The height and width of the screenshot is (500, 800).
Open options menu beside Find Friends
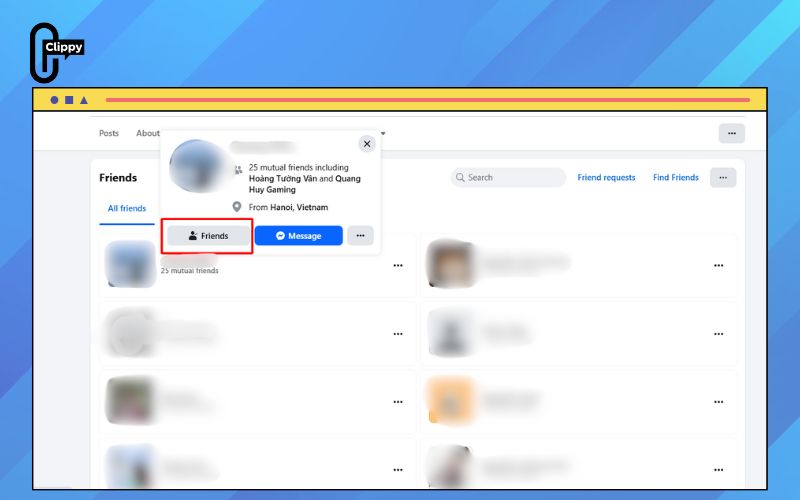[723, 178]
